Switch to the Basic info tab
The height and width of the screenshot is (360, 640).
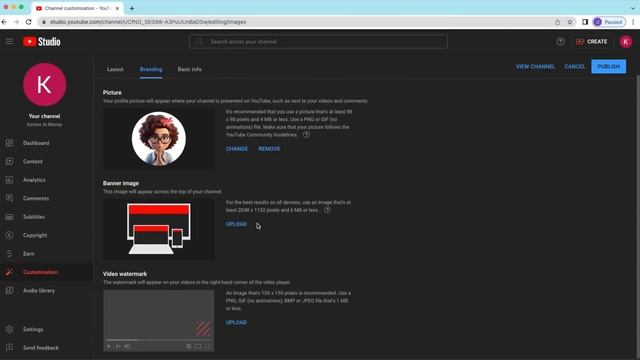coord(189,69)
